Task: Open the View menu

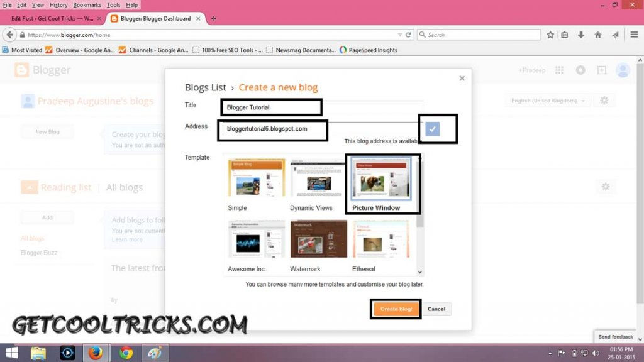Action: (x=38, y=5)
